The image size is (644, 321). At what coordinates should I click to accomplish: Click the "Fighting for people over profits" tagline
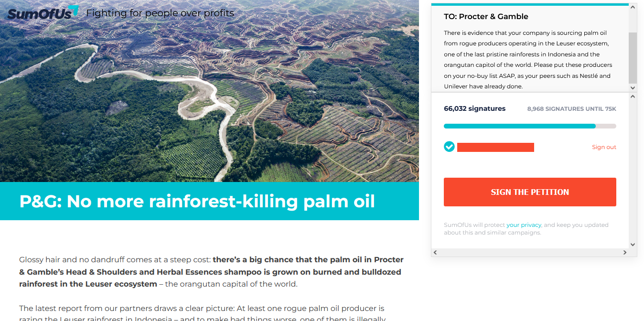tap(160, 13)
